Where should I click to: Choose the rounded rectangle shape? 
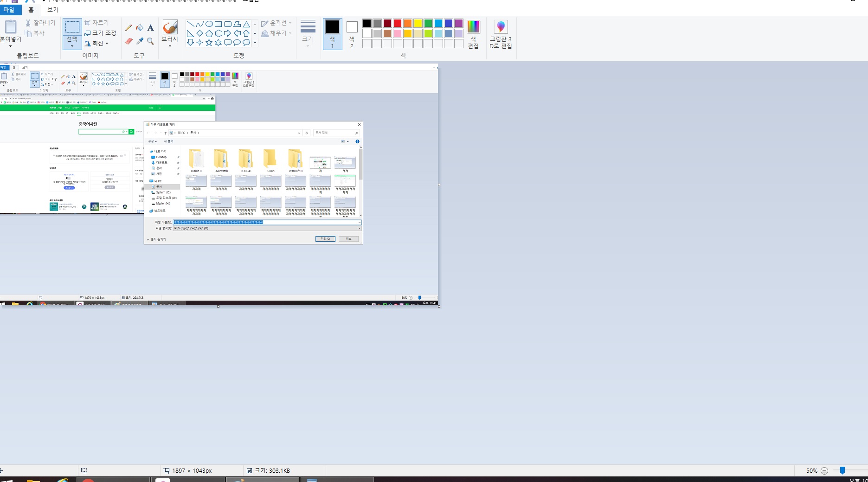click(x=227, y=24)
